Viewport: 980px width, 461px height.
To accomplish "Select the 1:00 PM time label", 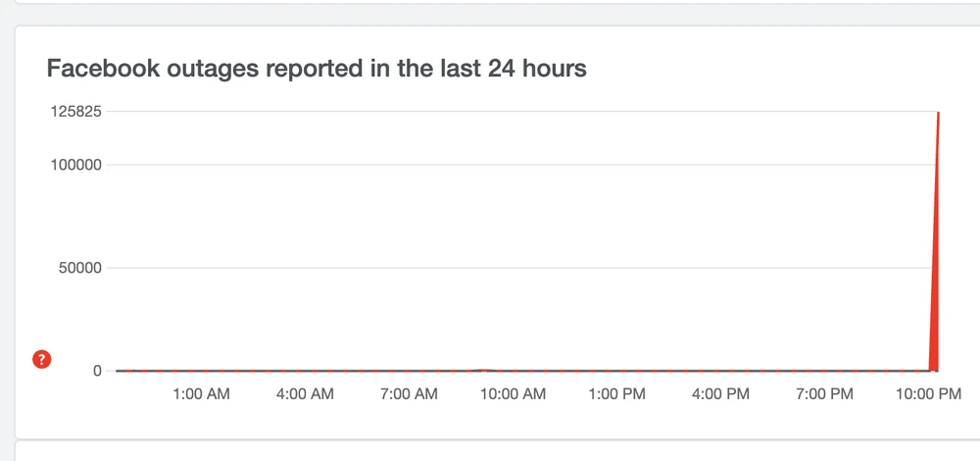I will 617,394.
